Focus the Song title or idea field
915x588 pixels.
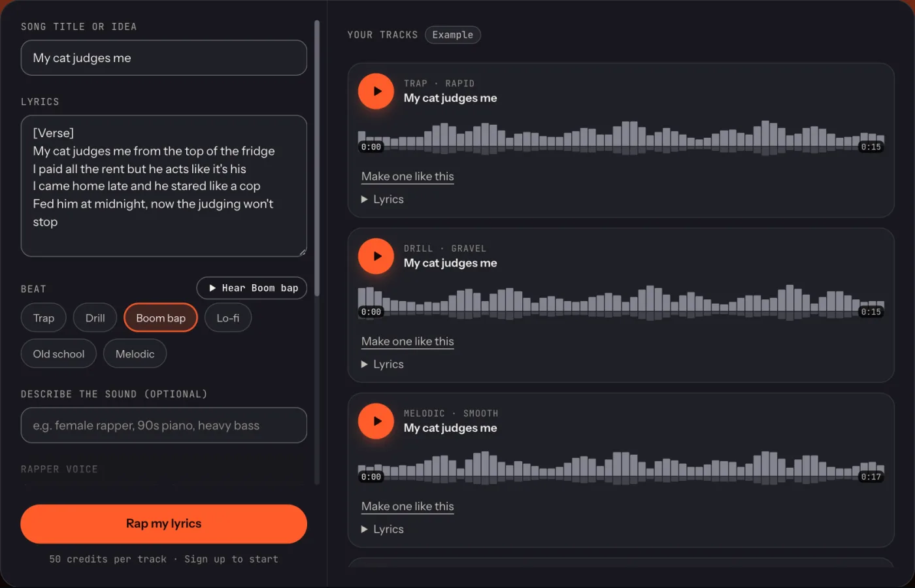pos(164,58)
